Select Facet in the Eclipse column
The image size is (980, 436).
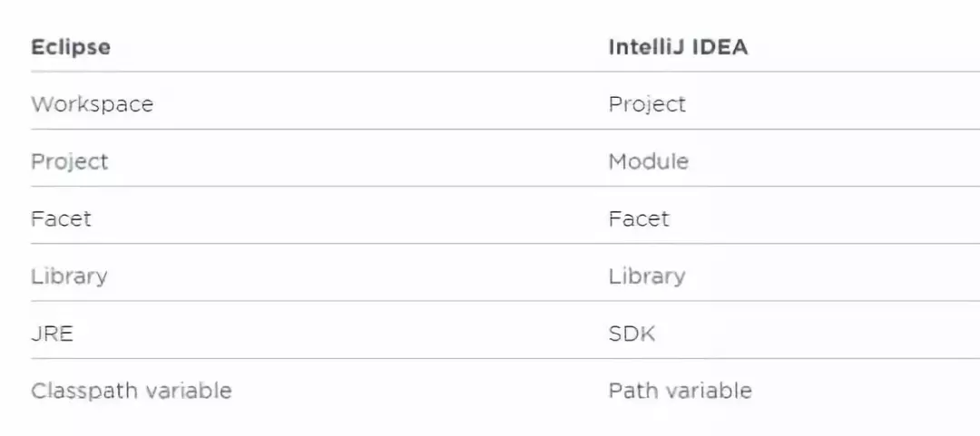point(61,218)
